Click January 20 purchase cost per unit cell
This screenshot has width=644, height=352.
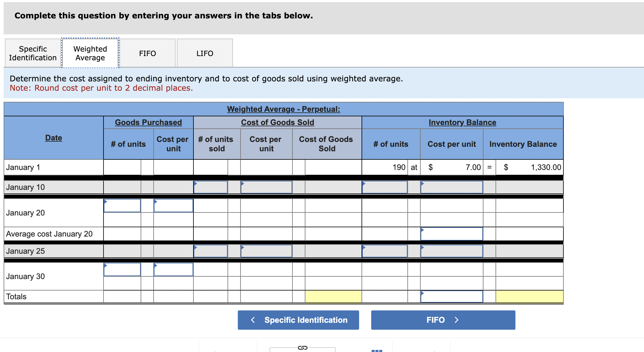[x=173, y=205]
